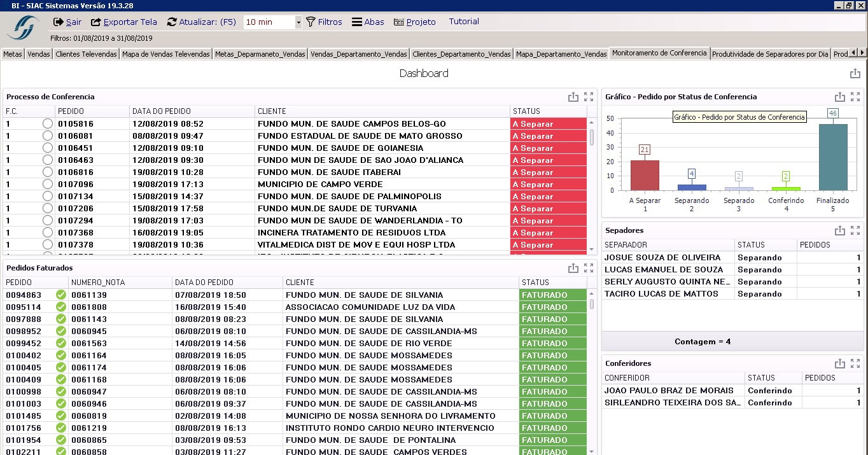This screenshot has height=455, width=868.
Task: Export the Pedidos Faturados panel
Action: (x=573, y=268)
